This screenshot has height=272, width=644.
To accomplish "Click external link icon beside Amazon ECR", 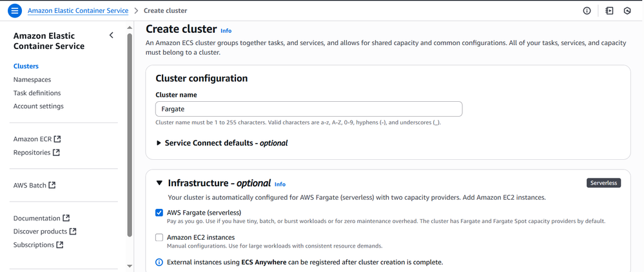I will click(57, 139).
